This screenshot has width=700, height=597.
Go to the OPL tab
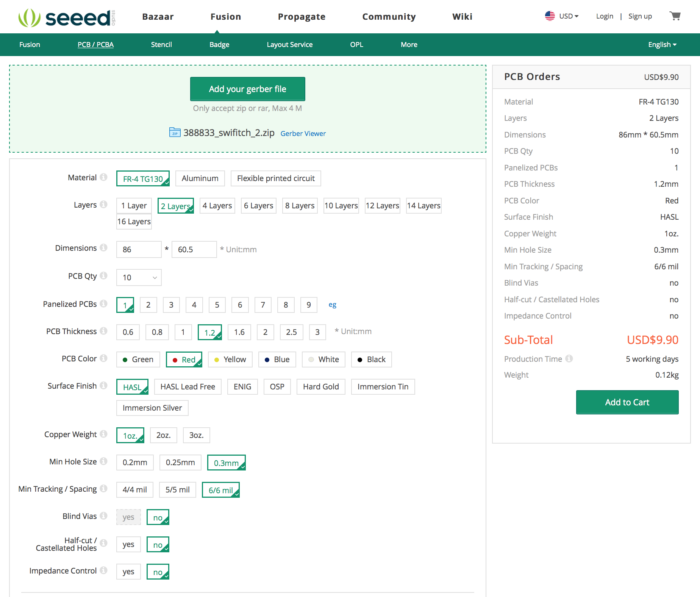357,45
